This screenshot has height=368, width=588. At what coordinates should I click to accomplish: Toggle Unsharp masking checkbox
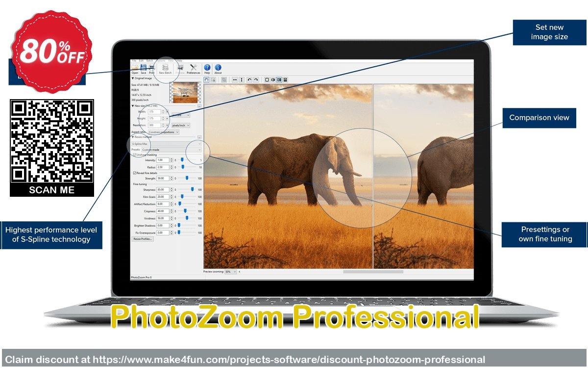coord(135,155)
